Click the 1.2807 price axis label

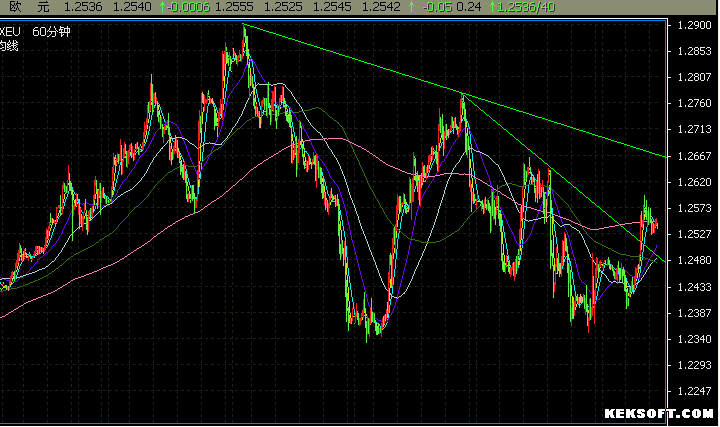coord(694,77)
